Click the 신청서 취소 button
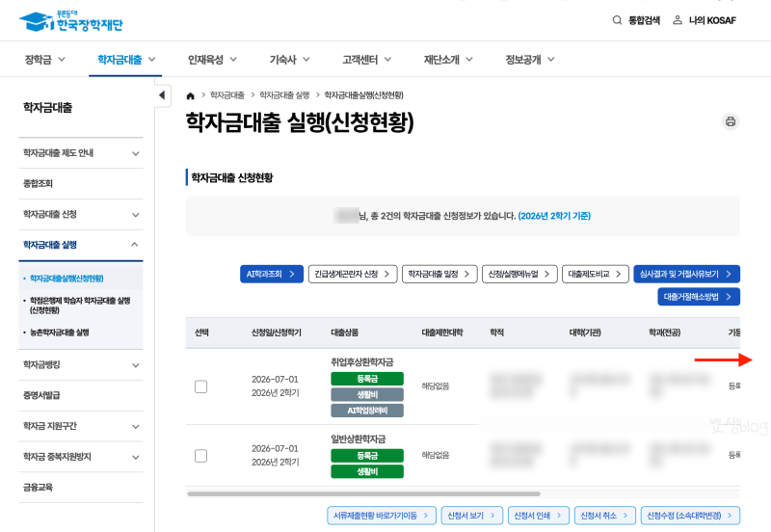The width and height of the screenshot is (771, 532). [x=605, y=516]
